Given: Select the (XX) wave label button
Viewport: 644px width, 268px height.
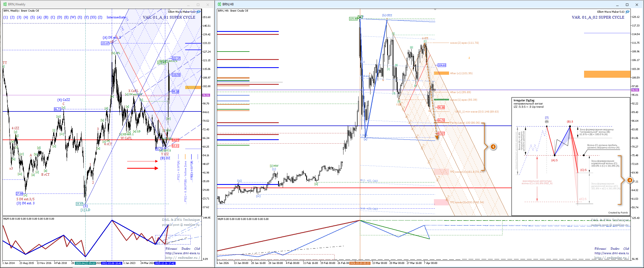Looking at the screenshot, I should point(93,17).
